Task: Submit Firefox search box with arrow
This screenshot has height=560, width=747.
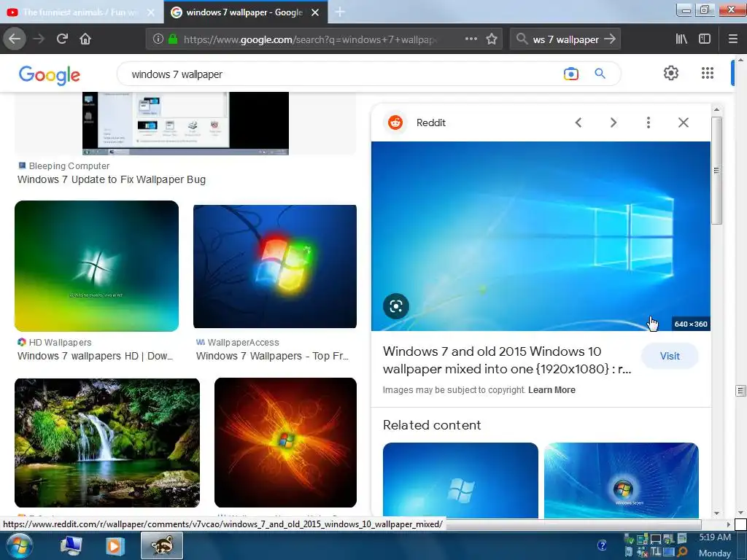Action: 610,39
